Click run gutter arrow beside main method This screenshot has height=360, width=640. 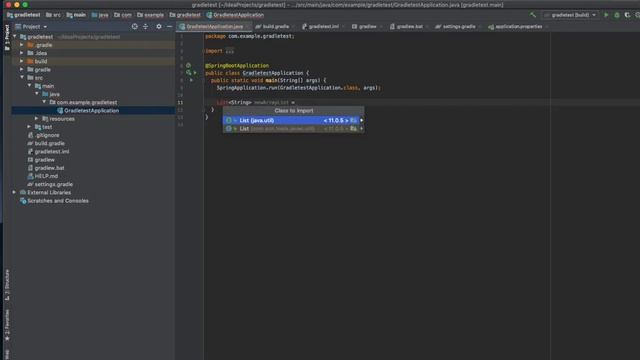tap(191, 80)
